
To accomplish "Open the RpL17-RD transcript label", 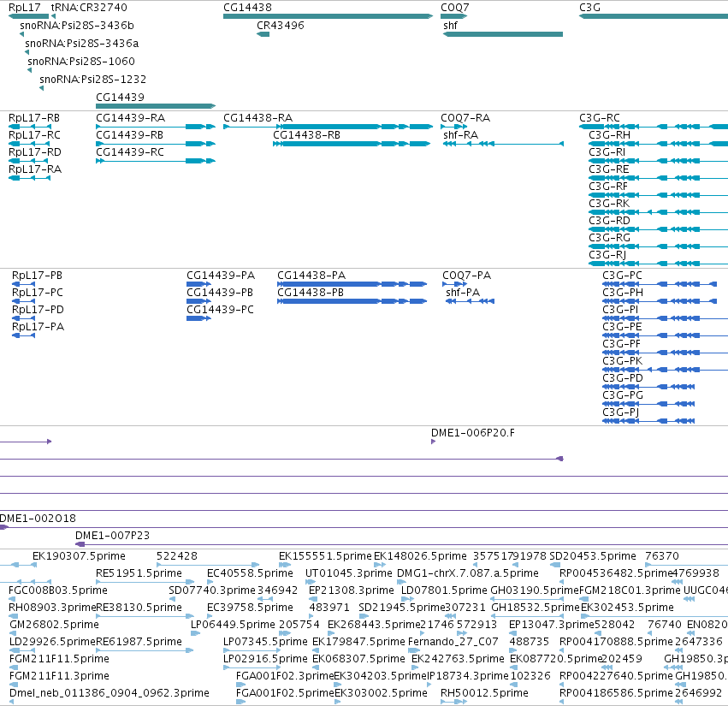I will click(x=35, y=152).
